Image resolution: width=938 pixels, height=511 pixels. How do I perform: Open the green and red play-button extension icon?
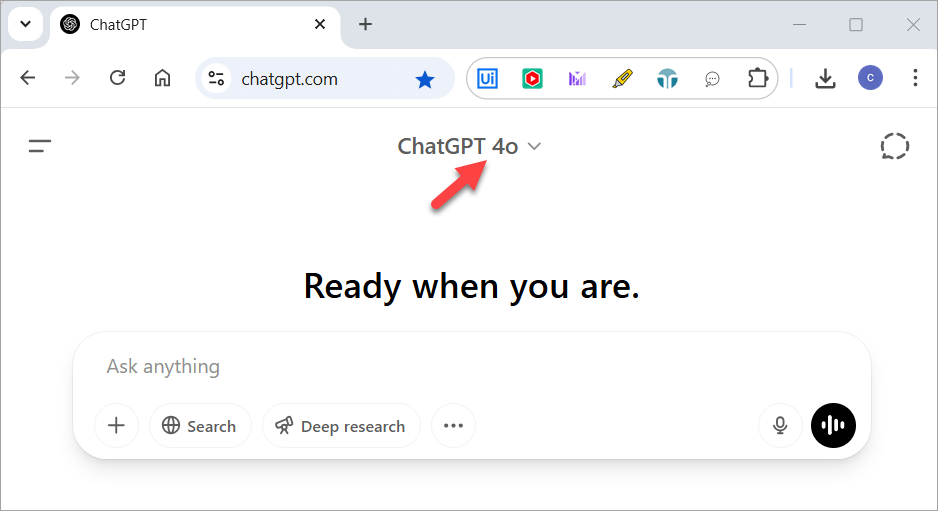(x=532, y=78)
